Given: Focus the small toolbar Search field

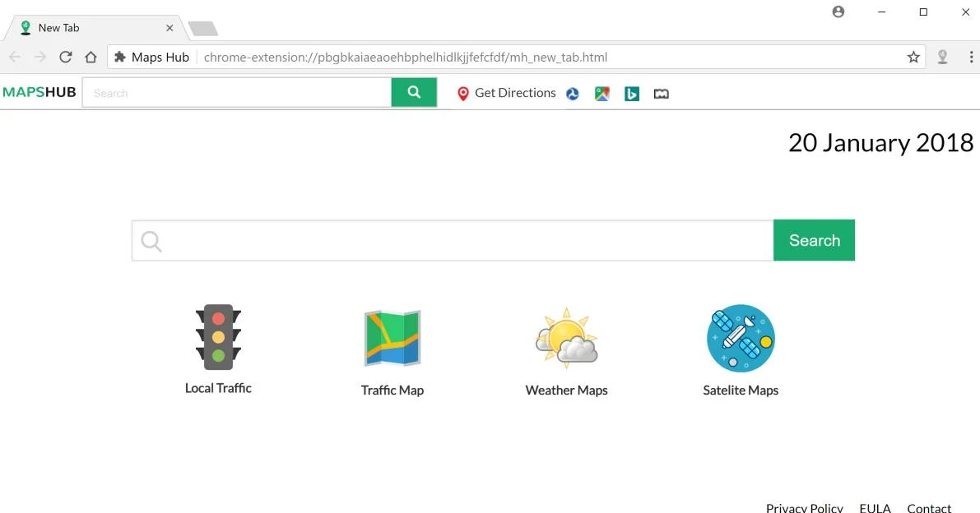Looking at the screenshot, I should (x=237, y=93).
